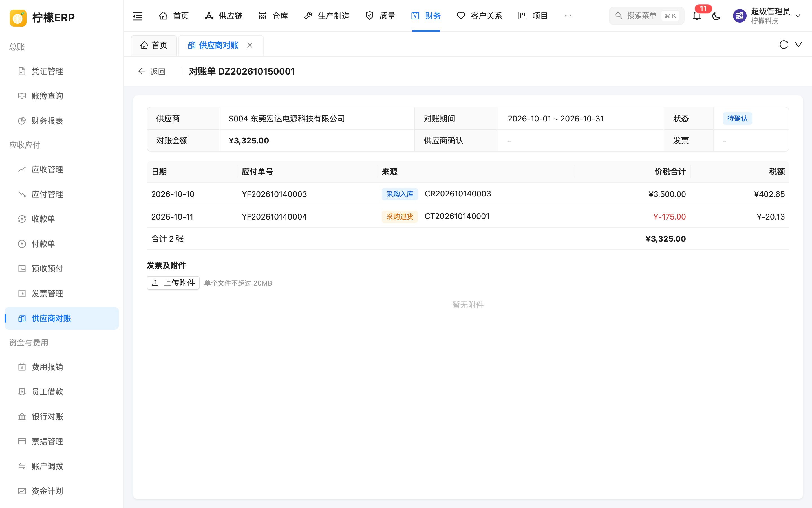Switch to the 首页 tab
Screen dimensions: 812x508
(x=154, y=45)
